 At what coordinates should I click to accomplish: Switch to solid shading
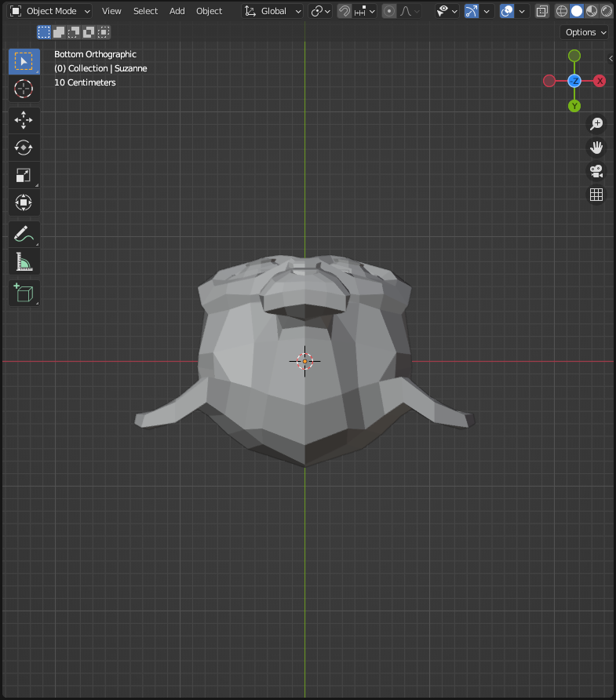pyautogui.click(x=577, y=11)
